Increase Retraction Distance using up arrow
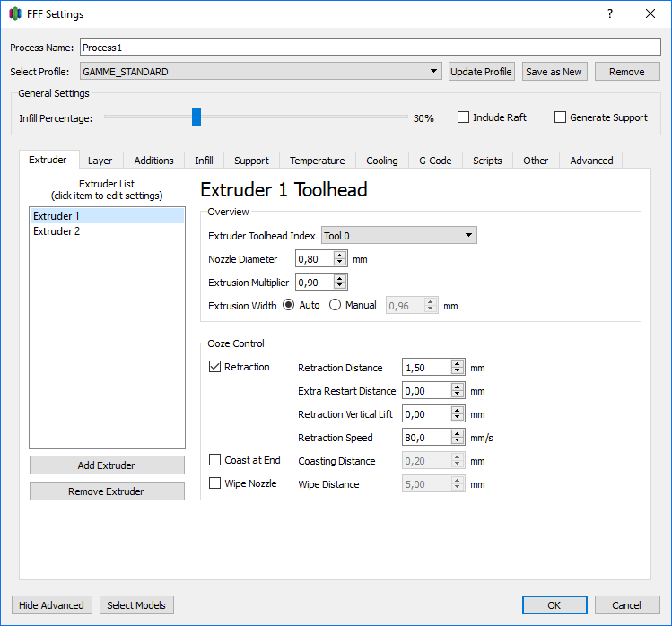This screenshot has width=672, height=626. tap(458, 363)
